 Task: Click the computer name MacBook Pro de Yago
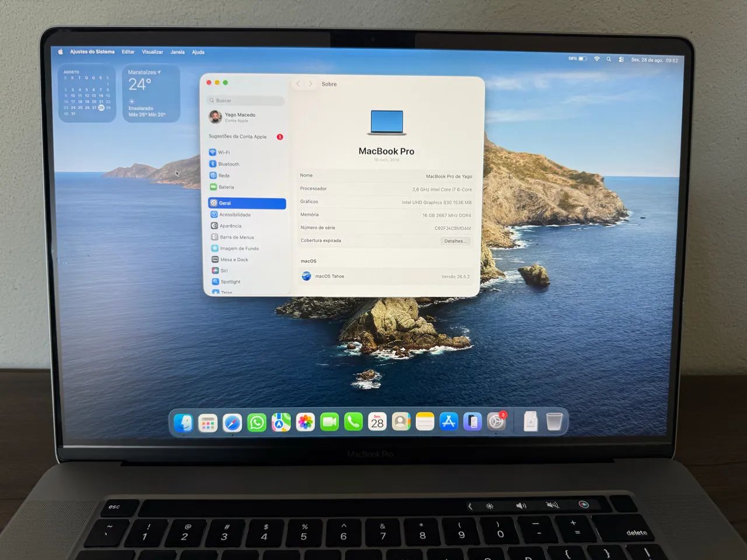click(x=449, y=176)
